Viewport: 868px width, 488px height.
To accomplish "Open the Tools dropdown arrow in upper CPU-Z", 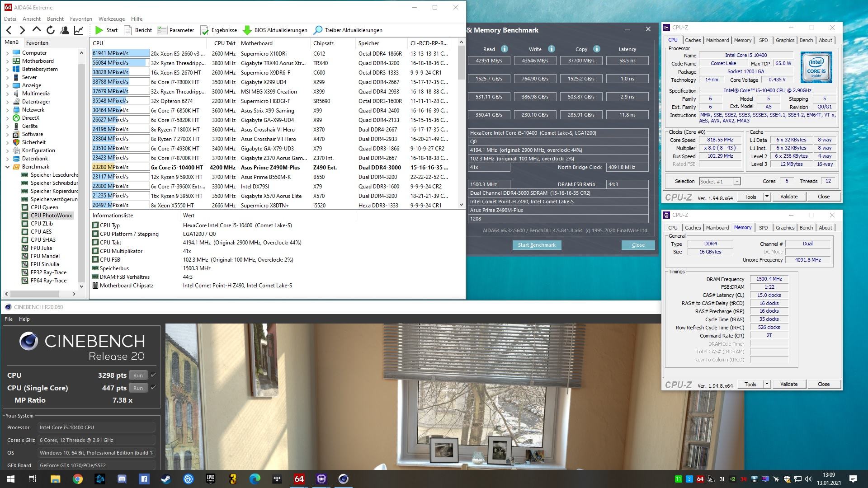I will pyautogui.click(x=767, y=197).
